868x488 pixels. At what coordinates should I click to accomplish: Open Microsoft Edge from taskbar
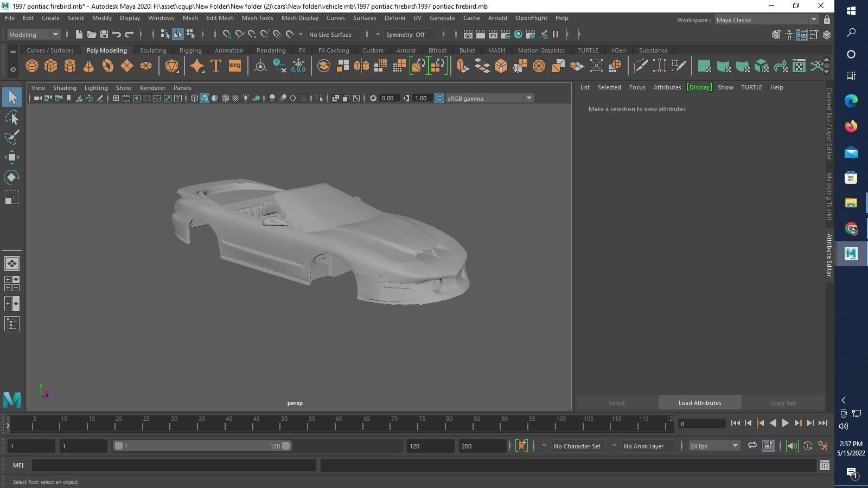[851, 100]
